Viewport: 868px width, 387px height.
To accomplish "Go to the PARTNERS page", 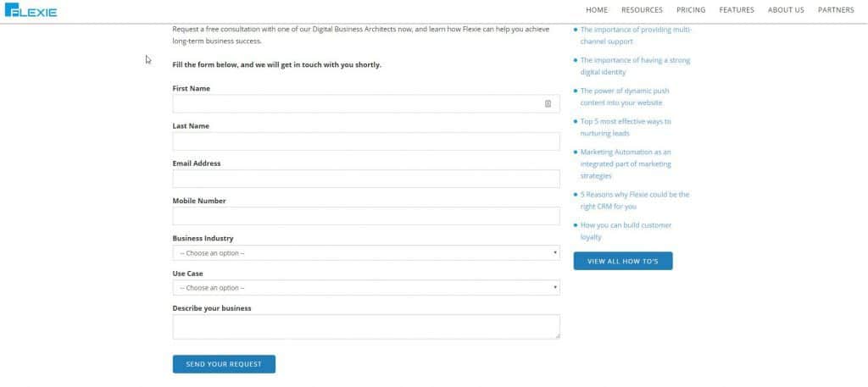I will [x=836, y=10].
